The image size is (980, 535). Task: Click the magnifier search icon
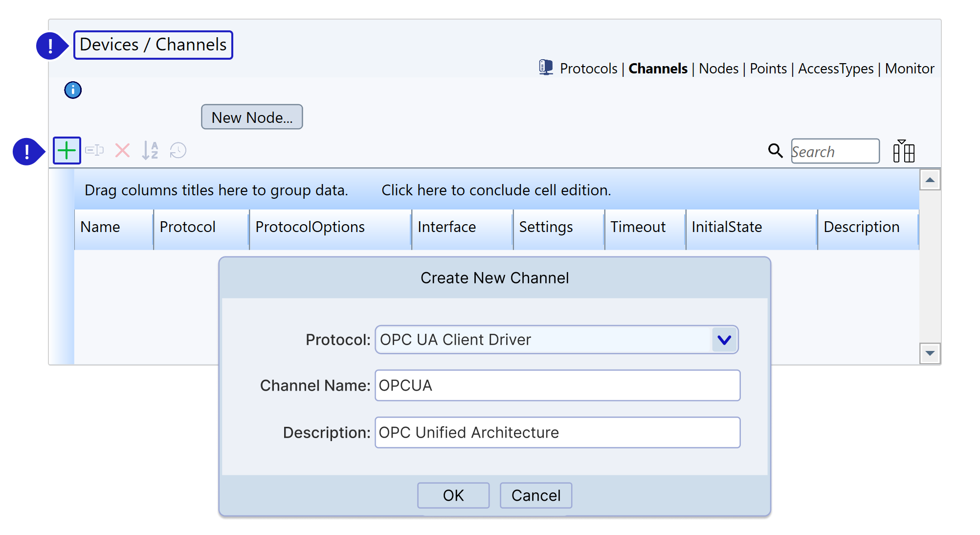coord(775,150)
